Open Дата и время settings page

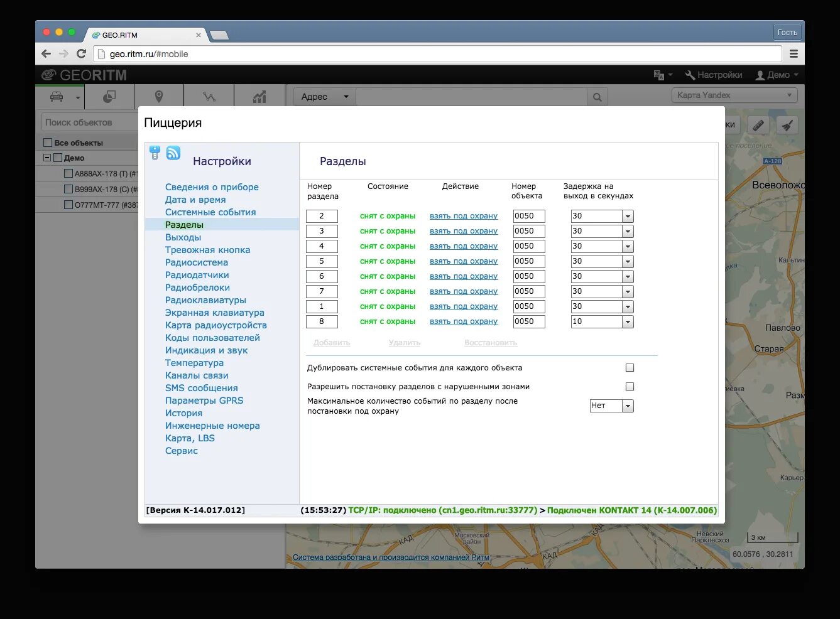pos(195,200)
